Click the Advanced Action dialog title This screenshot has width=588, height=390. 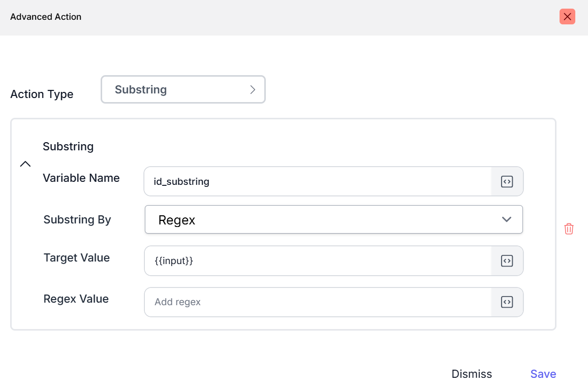46,17
